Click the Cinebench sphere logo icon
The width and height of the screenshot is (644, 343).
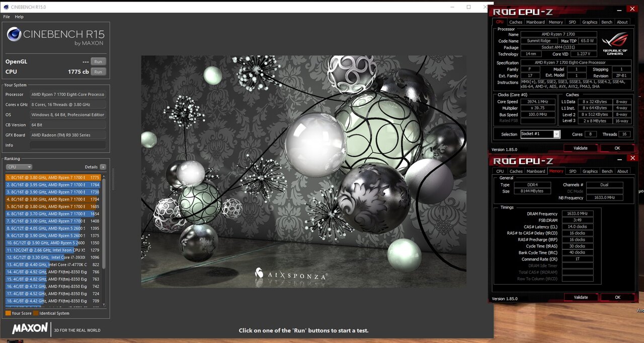coord(14,34)
